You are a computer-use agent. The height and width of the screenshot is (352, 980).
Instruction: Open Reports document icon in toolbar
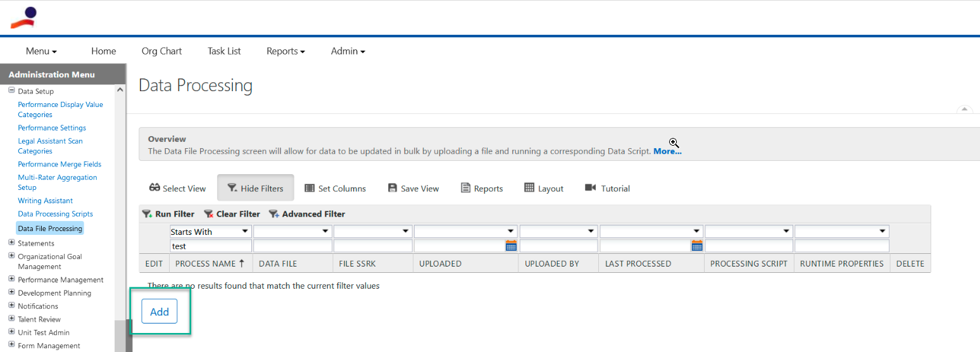click(466, 188)
